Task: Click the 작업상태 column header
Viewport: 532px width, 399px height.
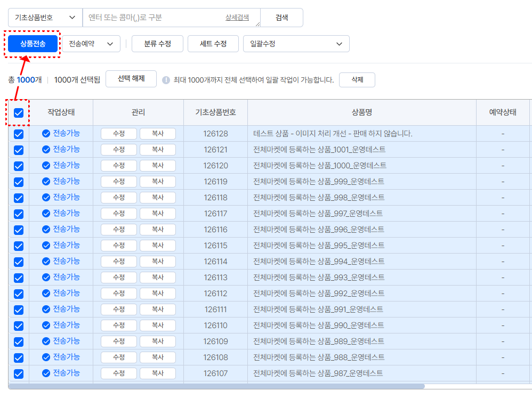Action: [x=61, y=112]
